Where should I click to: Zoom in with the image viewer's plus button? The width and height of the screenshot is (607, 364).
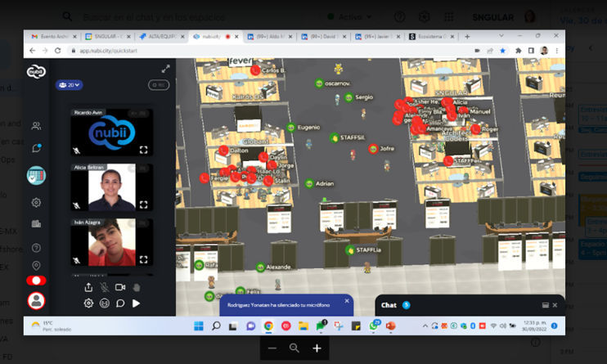[317, 348]
